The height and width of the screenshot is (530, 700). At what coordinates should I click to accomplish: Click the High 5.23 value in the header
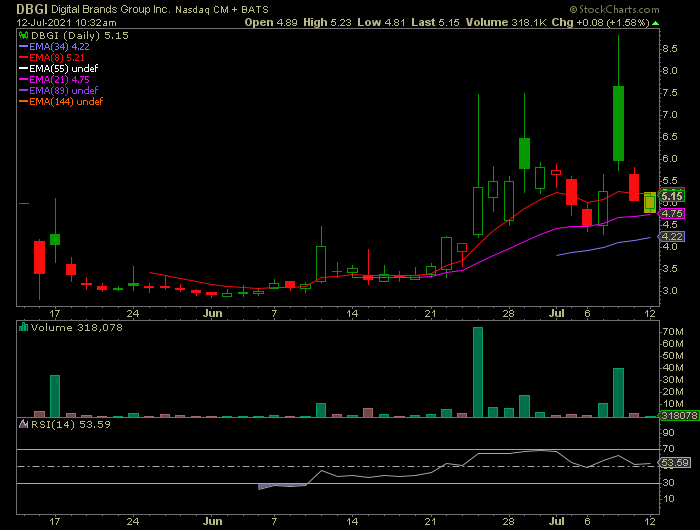(x=327, y=22)
